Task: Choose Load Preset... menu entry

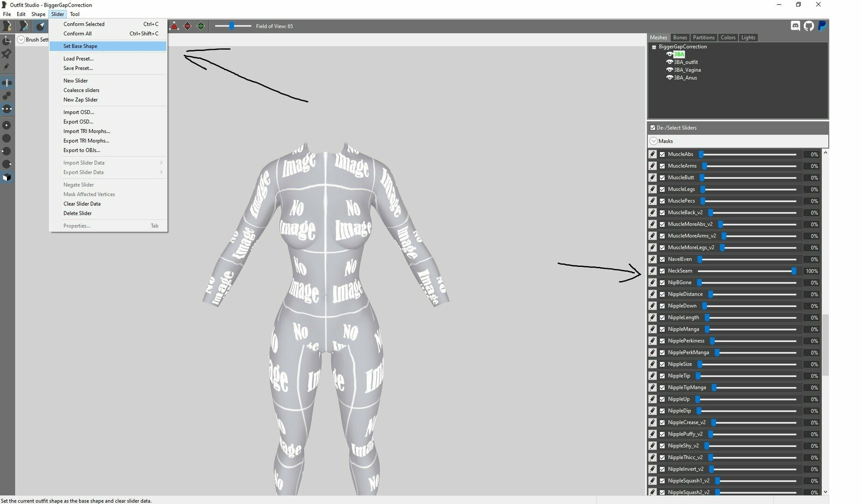Action: pos(108,59)
